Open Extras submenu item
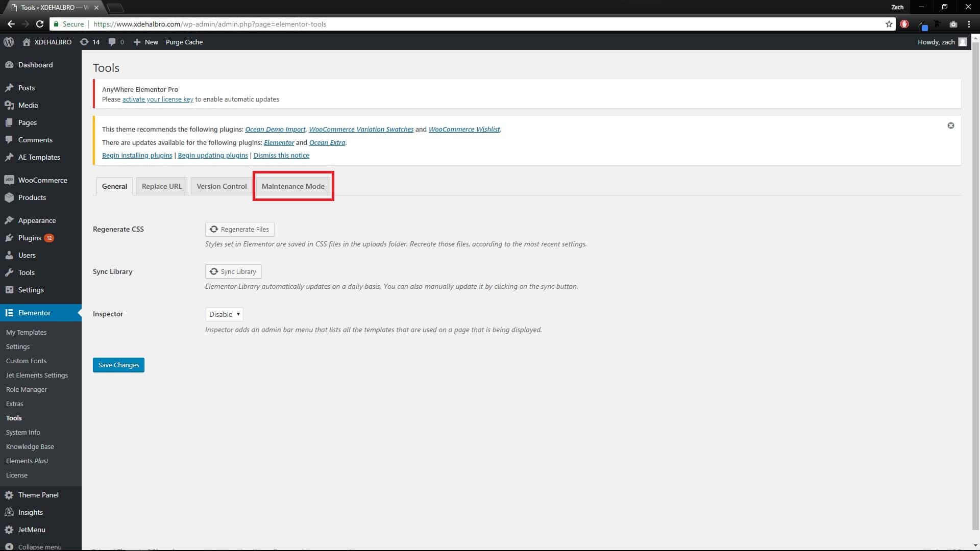 15,404
